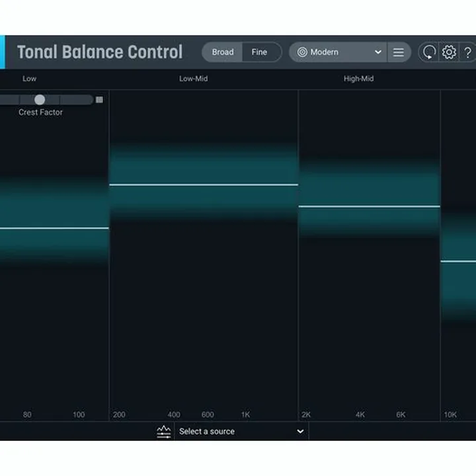
Task: Open the Modern target curve dropdown
Action: click(x=338, y=52)
